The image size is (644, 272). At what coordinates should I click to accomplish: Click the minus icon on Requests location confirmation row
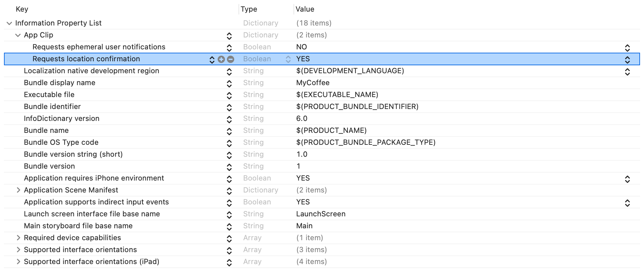(x=231, y=59)
